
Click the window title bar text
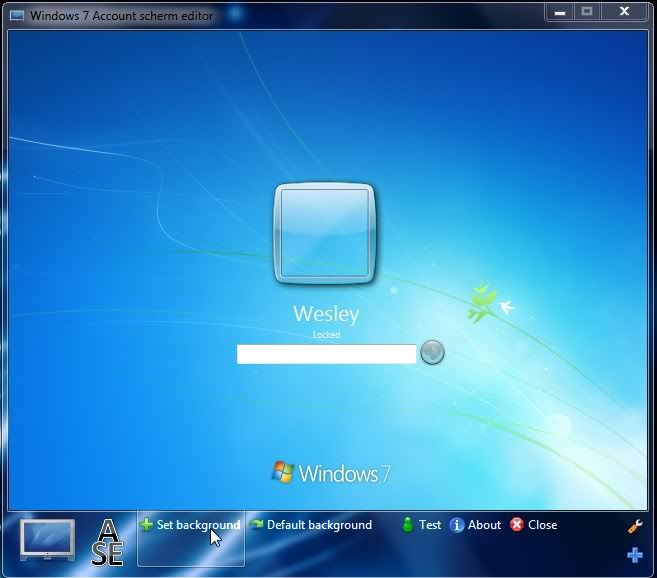[x=121, y=16]
